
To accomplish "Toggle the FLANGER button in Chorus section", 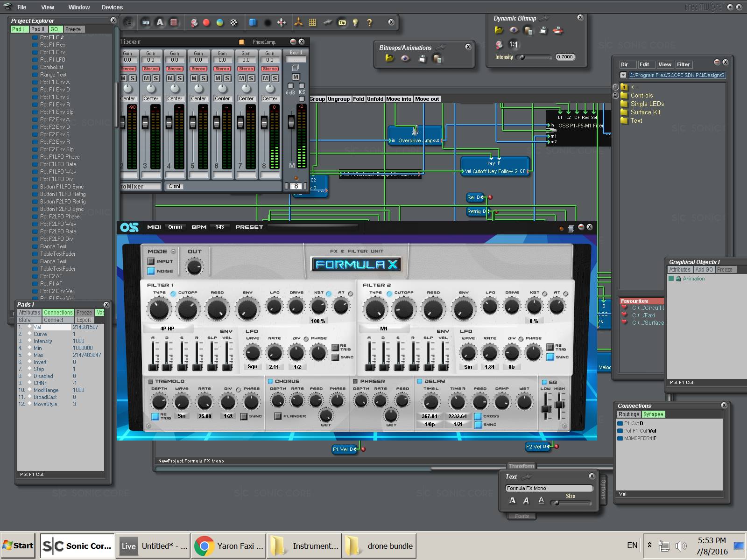I will (x=278, y=416).
